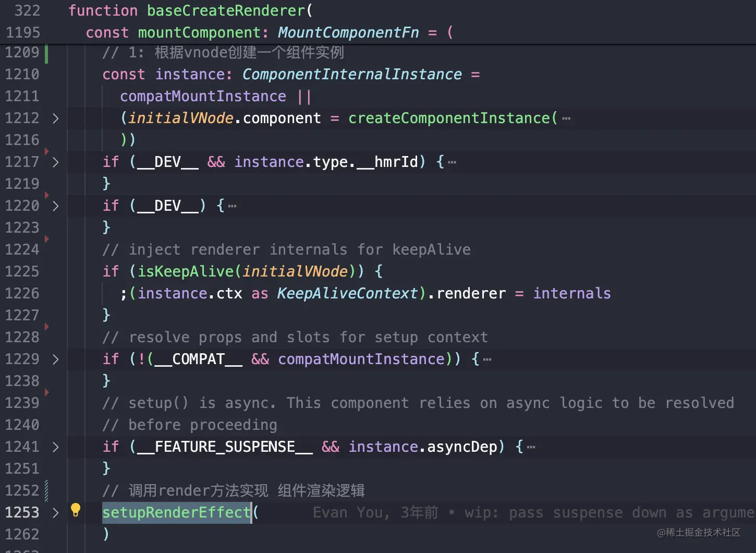This screenshot has height=553, width=756.
Task: Click the Chinese comment about calling render method
Action: pos(234,491)
